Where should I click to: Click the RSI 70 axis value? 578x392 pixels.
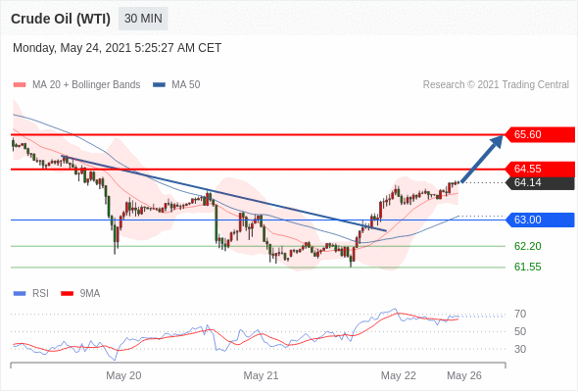tap(520, 315)
